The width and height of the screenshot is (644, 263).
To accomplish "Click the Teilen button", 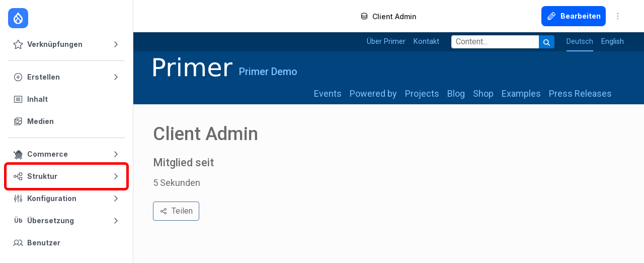I will coord(176,211).
